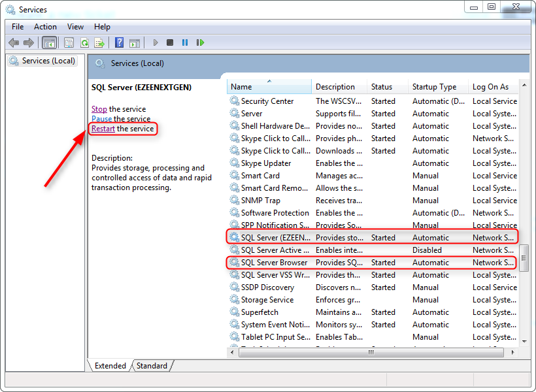The image size is (536, 392).
Task: Open the Help menu
Action: [x=102, y=27]
